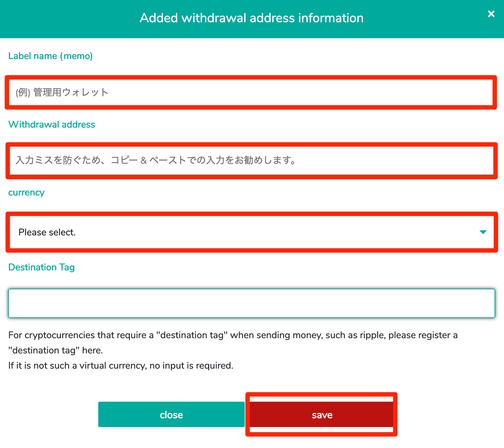Click the 'Label name (memo)' field label

50,56
